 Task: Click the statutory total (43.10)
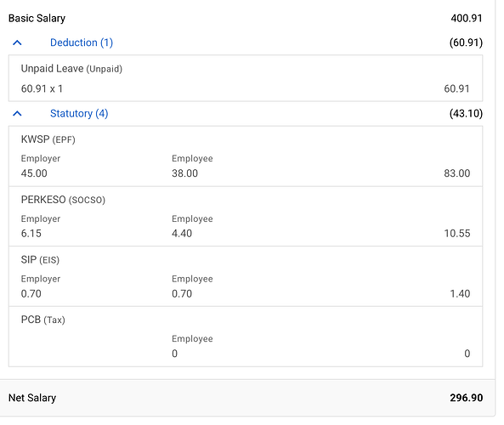pos(466,114)
